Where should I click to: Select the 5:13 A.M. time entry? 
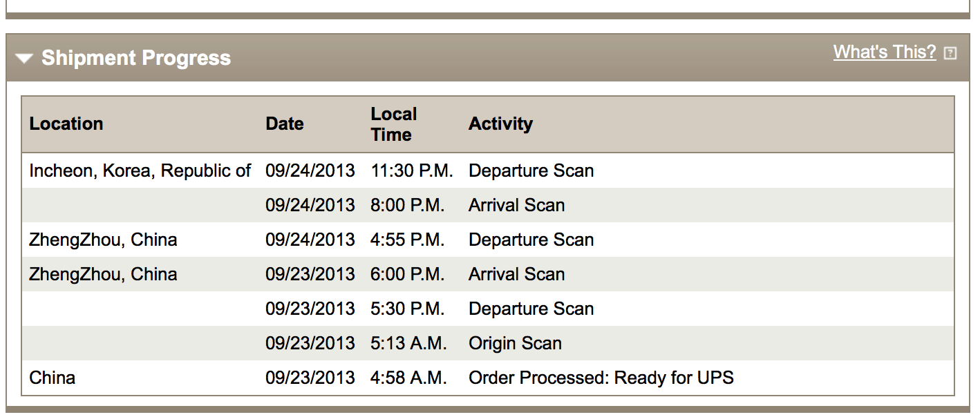[408, 343]
